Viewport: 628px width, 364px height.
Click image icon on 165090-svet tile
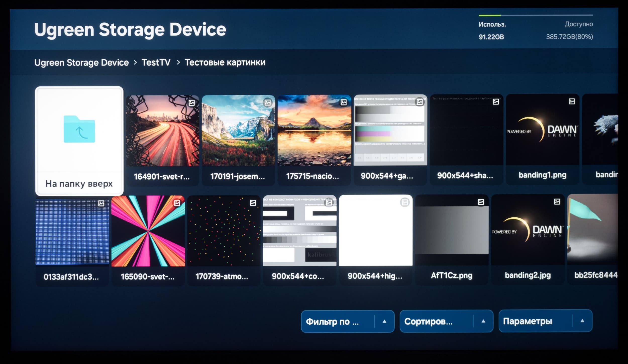[177, 203]
